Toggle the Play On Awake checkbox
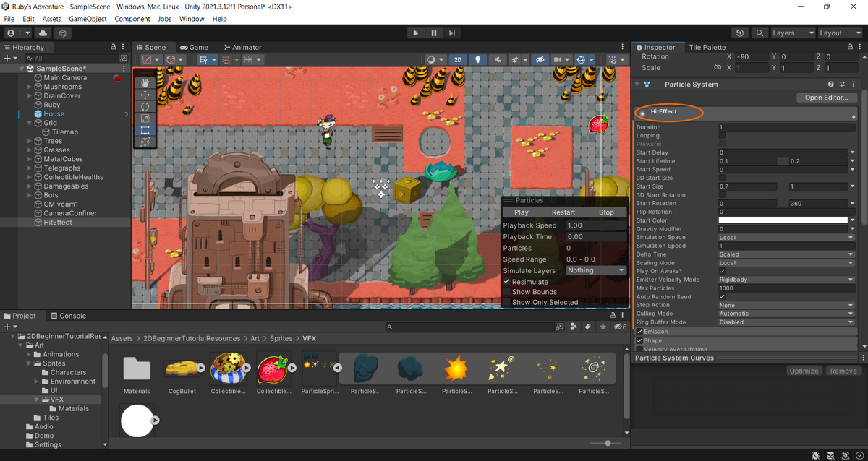This screenshot has height=461, width=868. (x=722, y=271)
